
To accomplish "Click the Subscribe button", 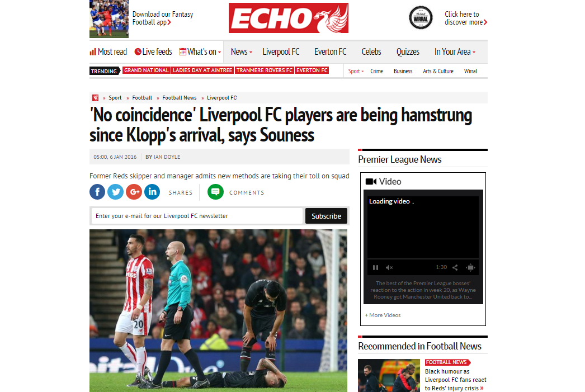I will [326, 216].
